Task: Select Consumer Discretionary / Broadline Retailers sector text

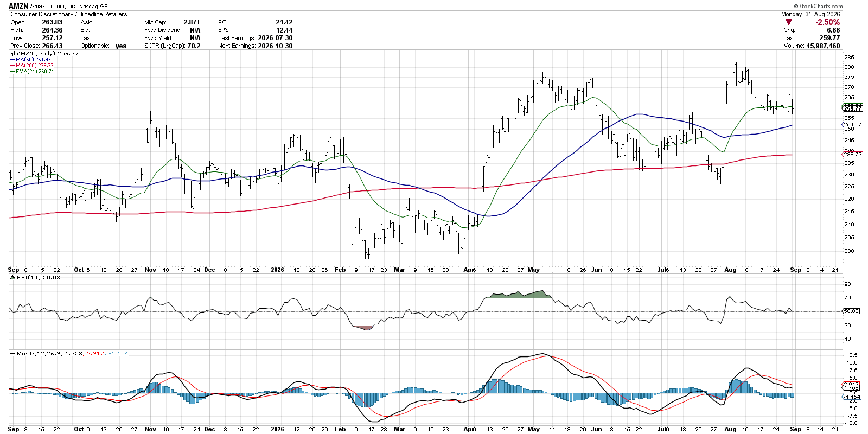Action: (x=69, y=14)
